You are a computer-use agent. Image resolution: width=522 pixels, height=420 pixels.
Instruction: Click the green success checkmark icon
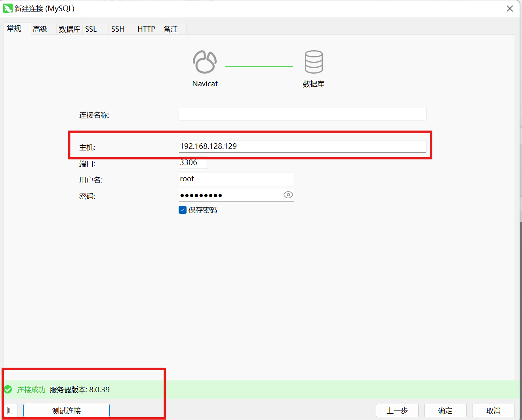tap(8, 390)
